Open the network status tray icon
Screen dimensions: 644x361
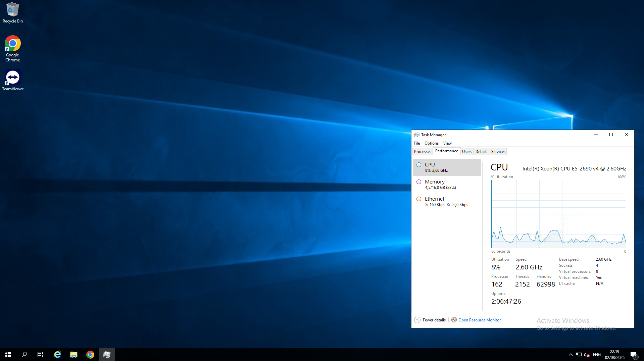click(579, 354)
